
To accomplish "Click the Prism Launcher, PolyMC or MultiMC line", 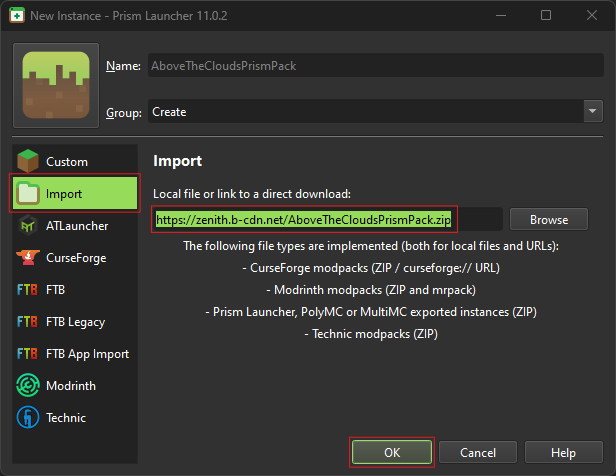I will point(371,312).
